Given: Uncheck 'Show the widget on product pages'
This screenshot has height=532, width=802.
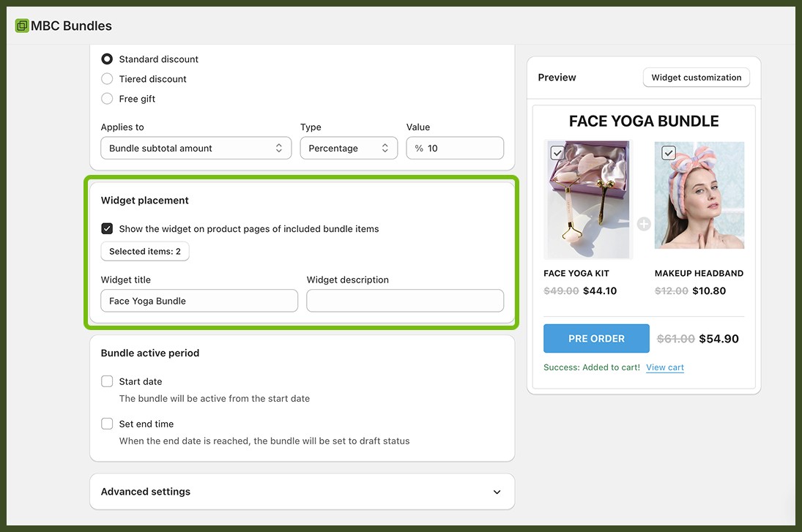Looking at the screenshot, I should [107, 228].
